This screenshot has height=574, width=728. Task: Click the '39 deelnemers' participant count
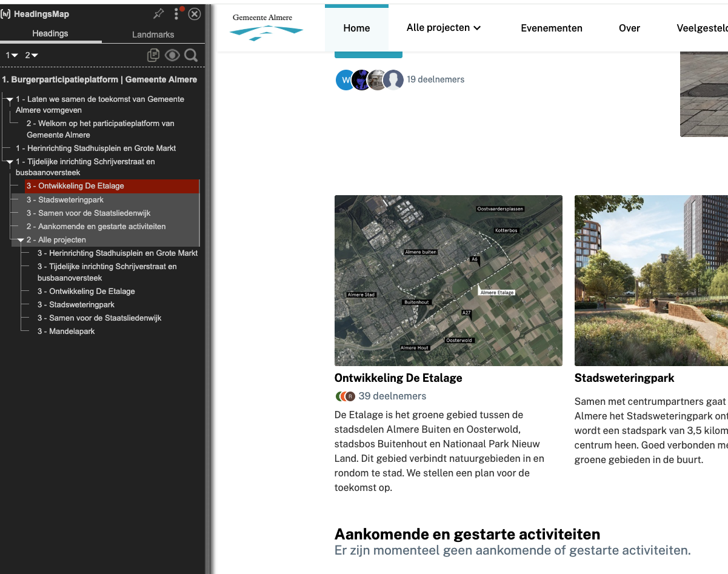tap(392, 396)
